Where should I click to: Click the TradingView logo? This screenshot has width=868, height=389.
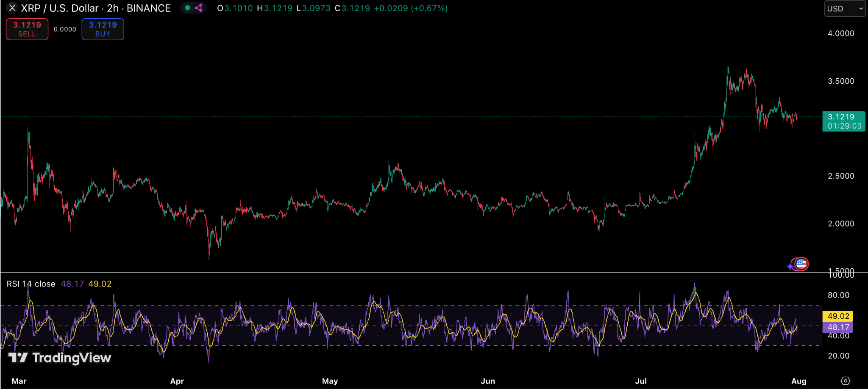coord(60,358)
